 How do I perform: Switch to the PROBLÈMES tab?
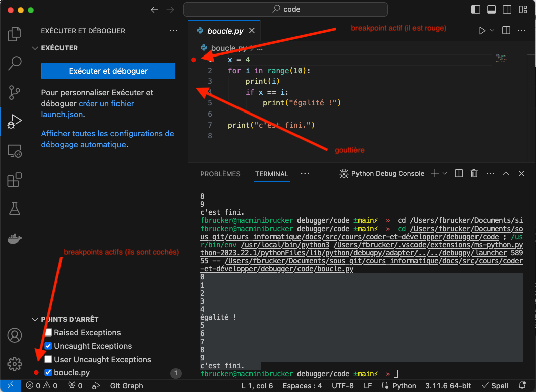pyautogui.click(x=220, y=174)
